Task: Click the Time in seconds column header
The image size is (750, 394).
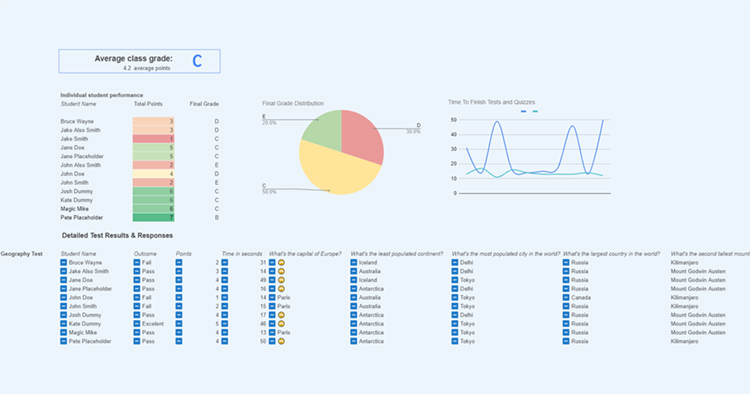Action: pyautogui.click(x=242, y=254)
